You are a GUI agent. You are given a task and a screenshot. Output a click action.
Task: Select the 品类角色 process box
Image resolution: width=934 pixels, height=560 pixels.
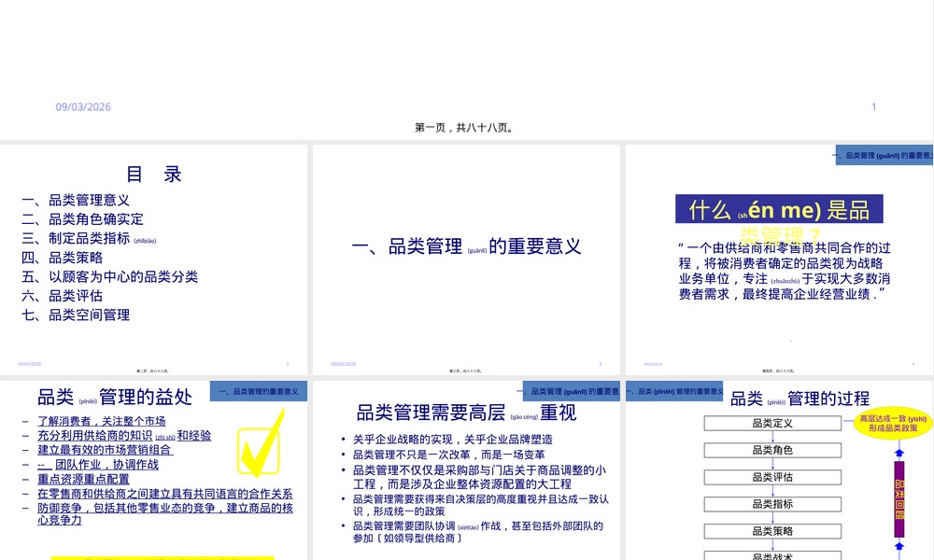772,450
